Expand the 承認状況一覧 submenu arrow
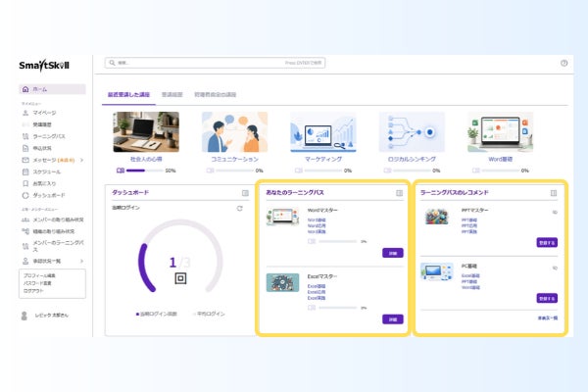This screenshot has height=392, width=588. click(81, 261)
